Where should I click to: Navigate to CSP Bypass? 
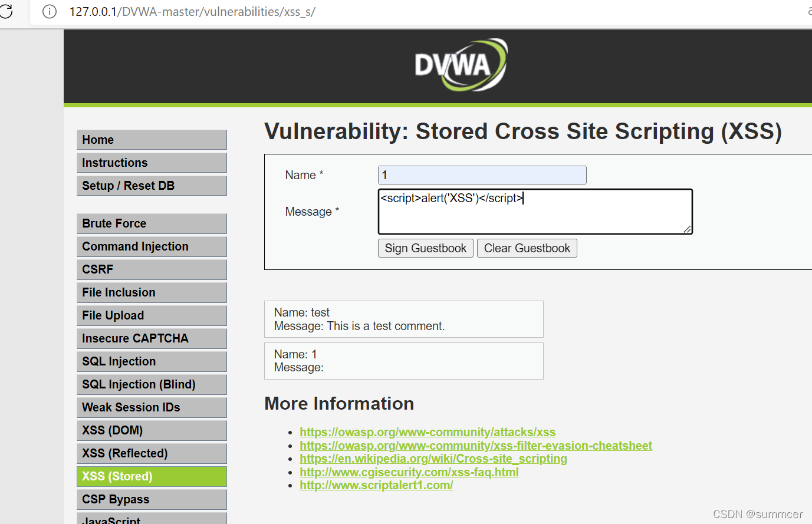(152, 499)
